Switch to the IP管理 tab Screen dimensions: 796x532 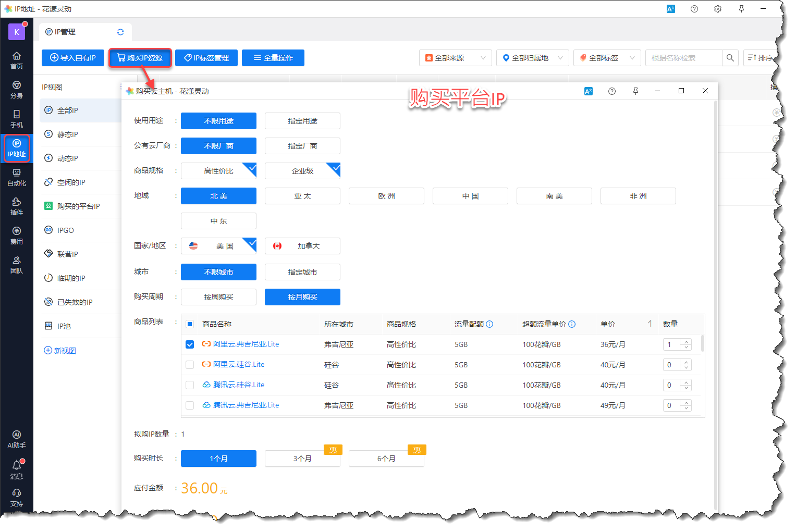(x=85, y=32)
